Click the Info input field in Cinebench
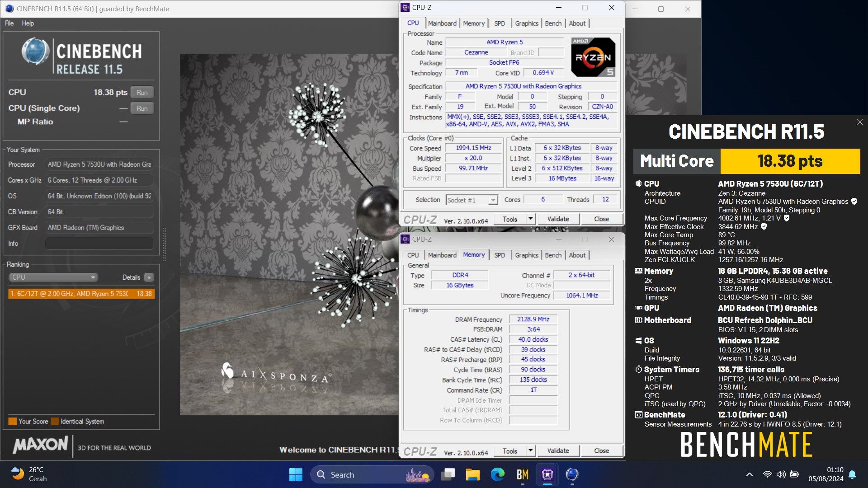 coord(99,244)
